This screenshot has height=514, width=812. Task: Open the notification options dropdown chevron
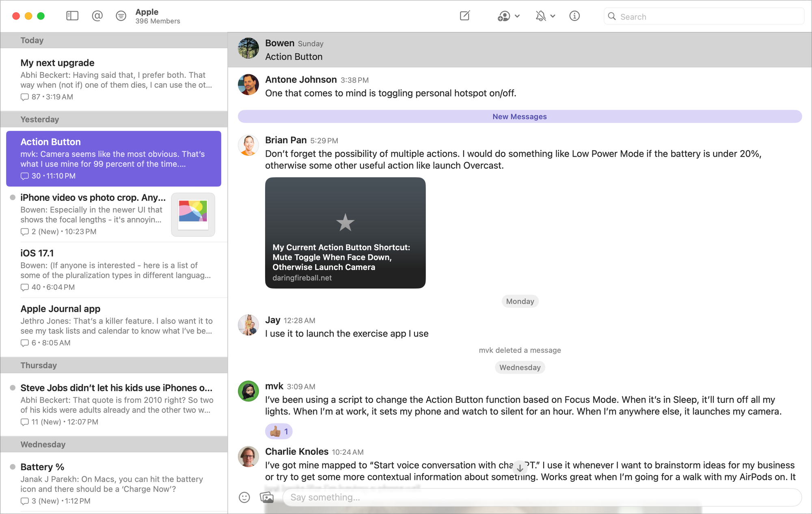552,16
